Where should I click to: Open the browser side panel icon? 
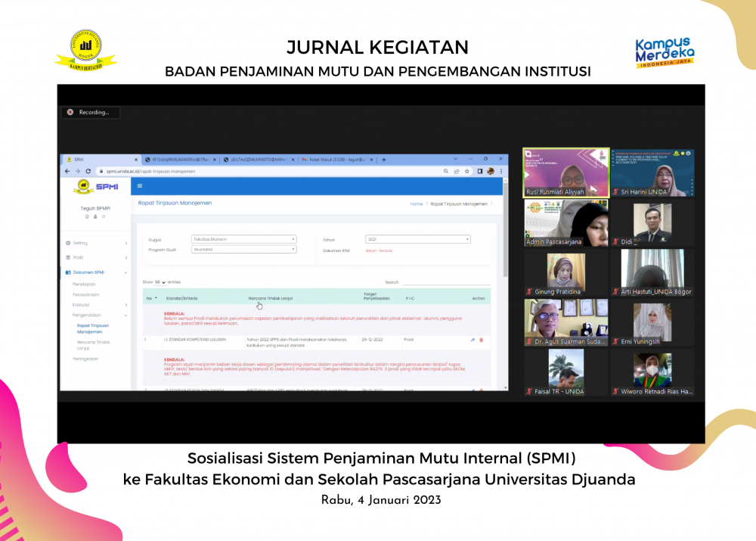pos(480,171)
